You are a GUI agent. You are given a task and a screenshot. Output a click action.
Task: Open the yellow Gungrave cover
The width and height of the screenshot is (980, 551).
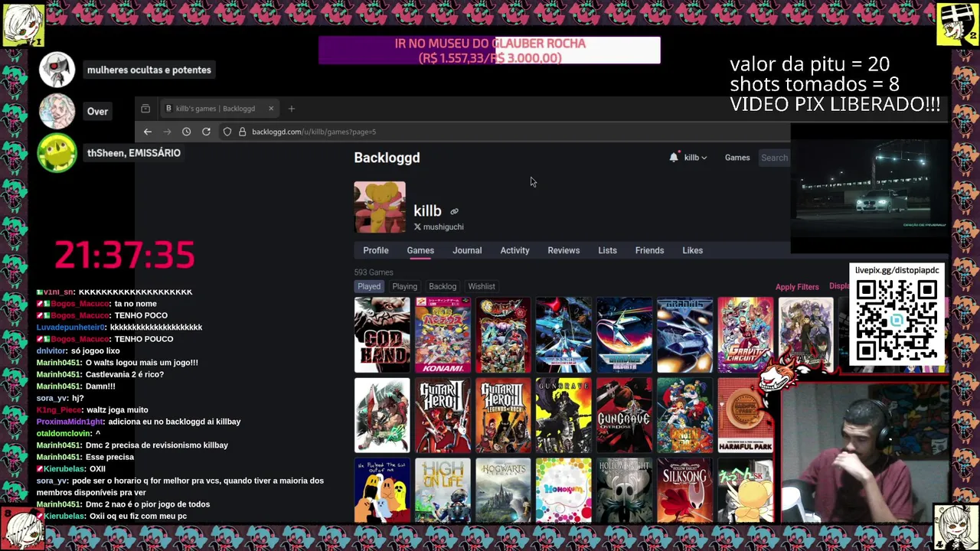563,416
